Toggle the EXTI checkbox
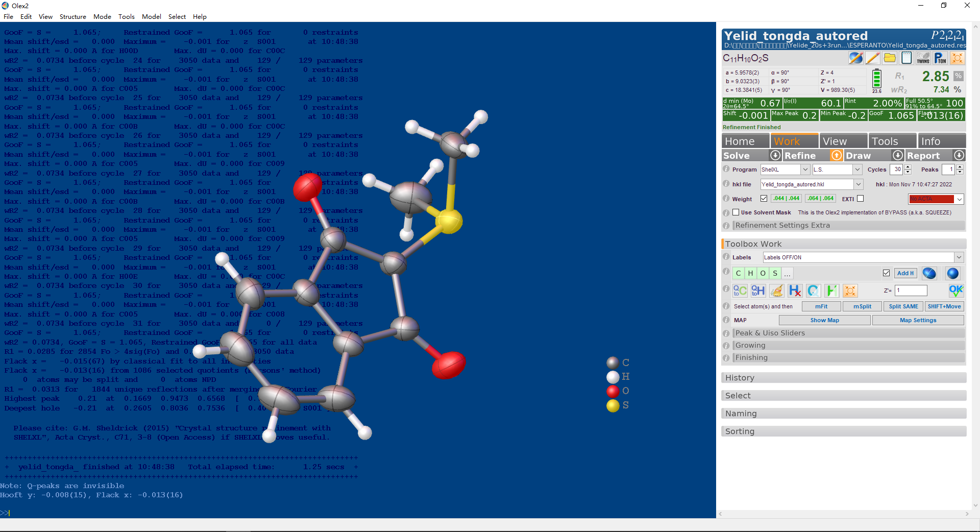The width and height of the screenshot is (980, 532). pos(860,199)
